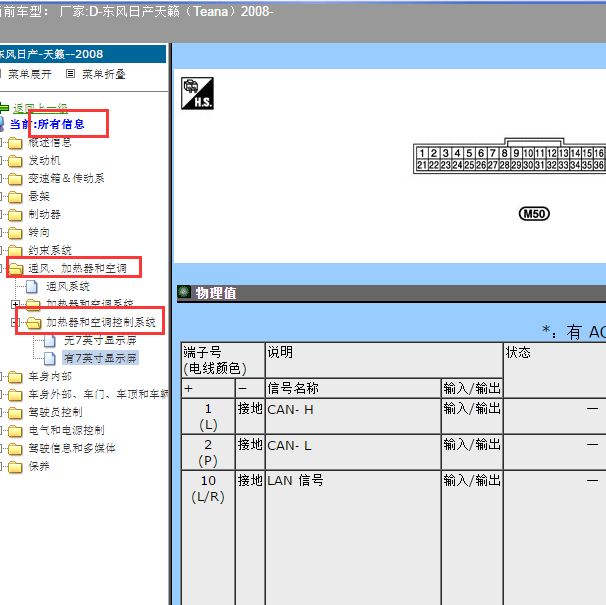
Task: Open the 保养 folder
Action: 39,466
